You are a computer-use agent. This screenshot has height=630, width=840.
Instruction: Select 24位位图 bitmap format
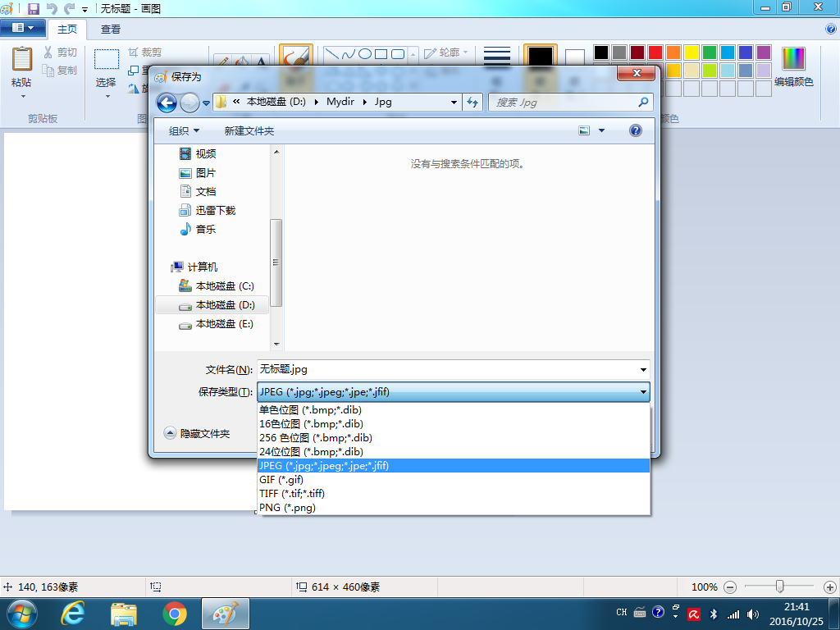[454, 452]
